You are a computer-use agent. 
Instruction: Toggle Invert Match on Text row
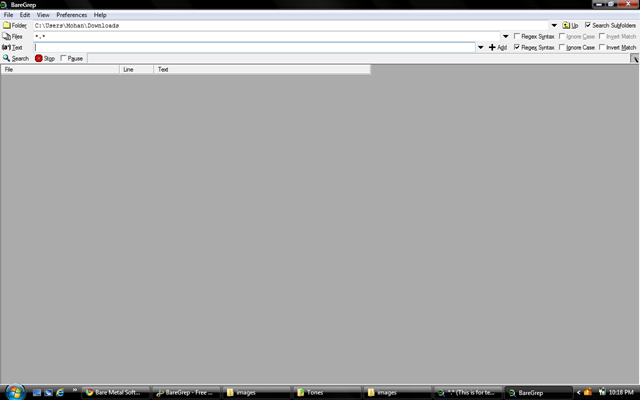(x=602, y=47)
